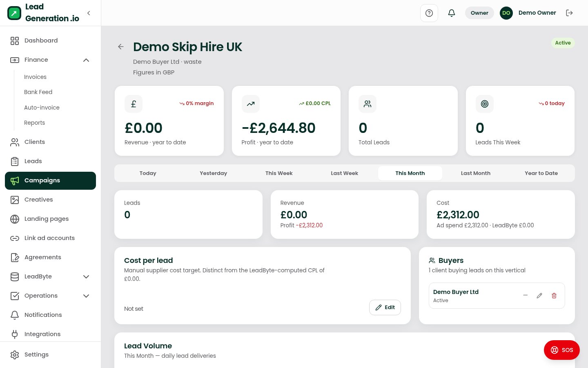588x368 pixels.
Task: Open the SOS support button
Action: click(562, 350)
